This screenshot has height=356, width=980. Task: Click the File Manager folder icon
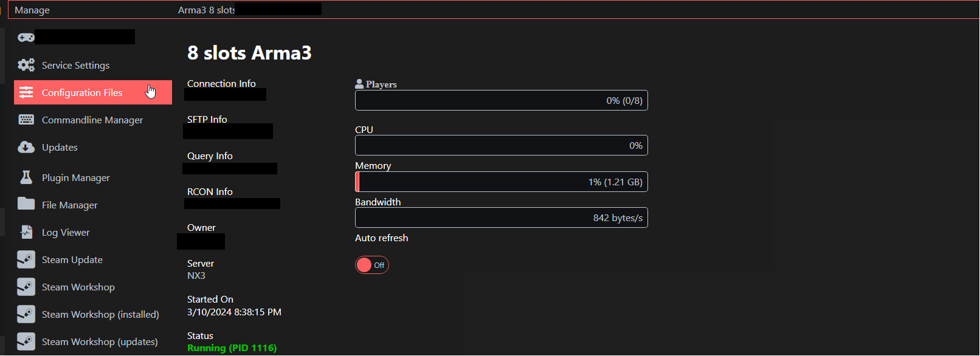coord(26,204)
